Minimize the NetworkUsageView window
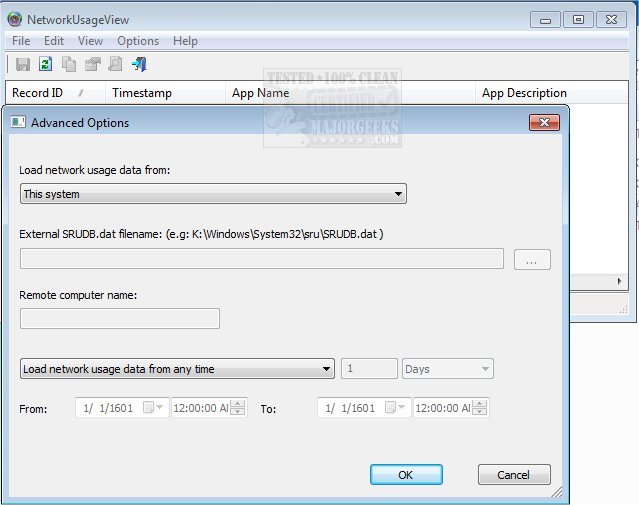 [545, 20]
